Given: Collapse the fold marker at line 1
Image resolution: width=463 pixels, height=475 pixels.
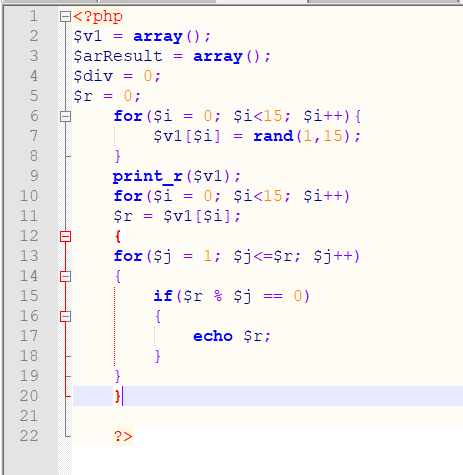Looking at the screenshot, I should click(65, 17).
